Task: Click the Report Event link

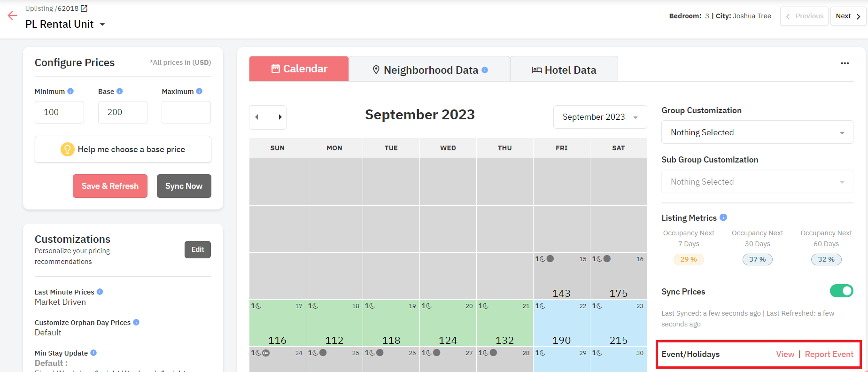Action: 829,354
